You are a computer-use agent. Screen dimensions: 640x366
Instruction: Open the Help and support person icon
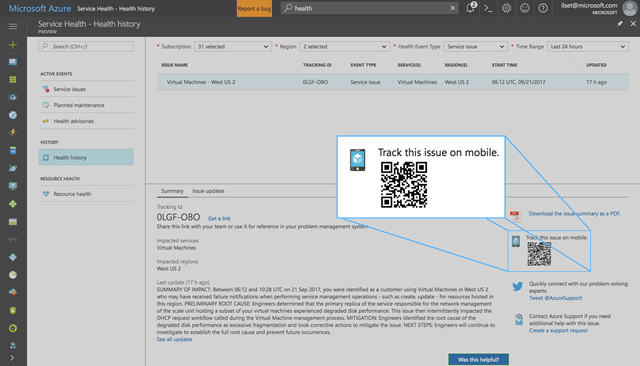(13, 345)
